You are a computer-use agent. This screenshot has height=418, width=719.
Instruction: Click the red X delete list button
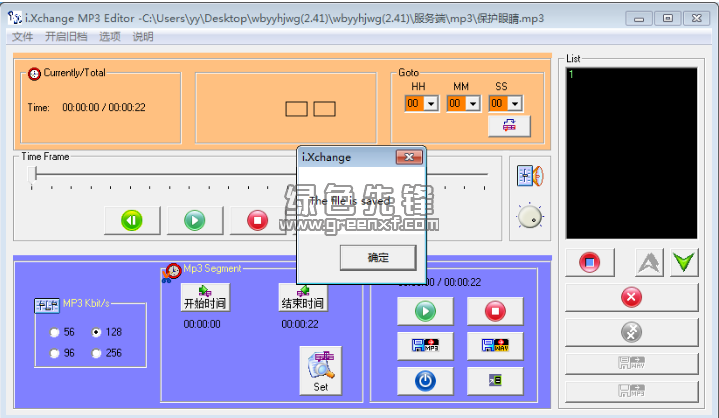[631, 297]
